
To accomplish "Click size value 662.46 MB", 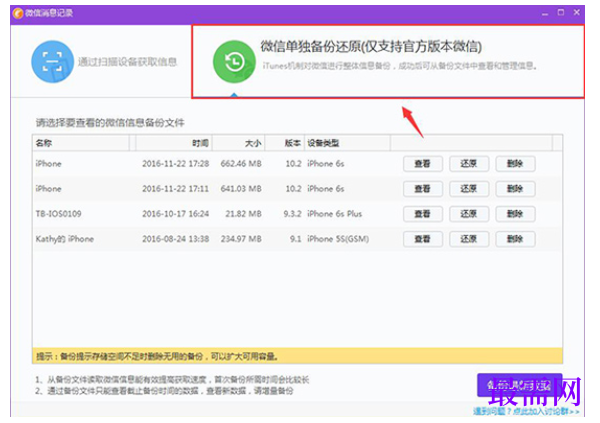I will 241,164.
